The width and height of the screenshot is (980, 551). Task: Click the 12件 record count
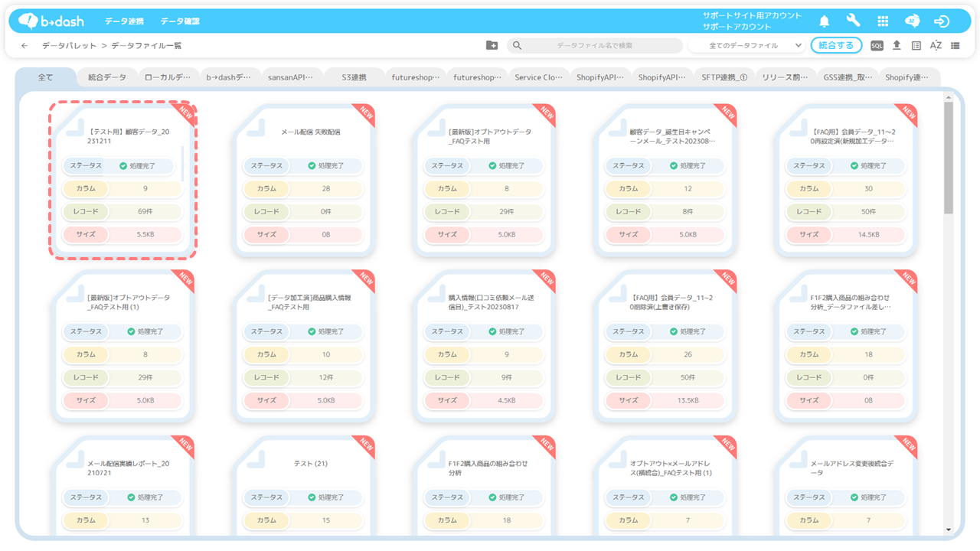click(326, 377)
